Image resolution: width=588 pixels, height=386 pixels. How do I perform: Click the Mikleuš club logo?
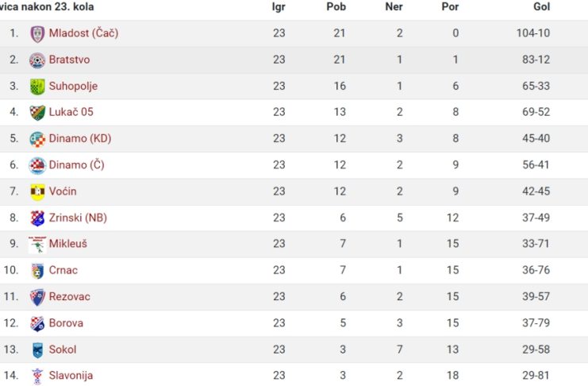(37, 245)
